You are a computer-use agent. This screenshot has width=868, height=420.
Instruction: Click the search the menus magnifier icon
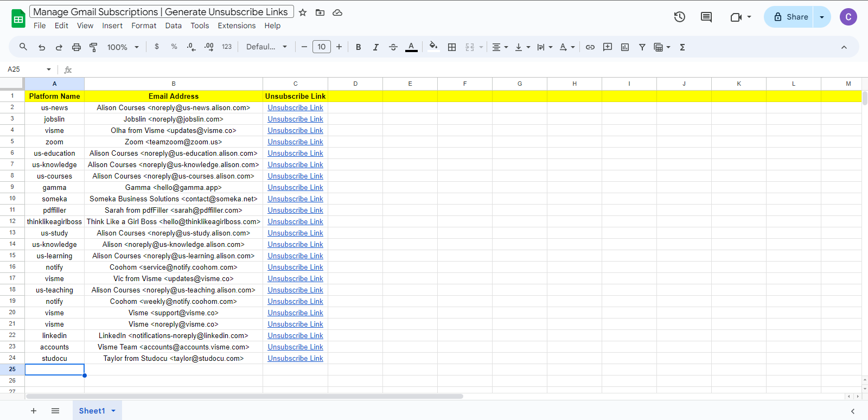pyautogui.click(x=23, y=47)
